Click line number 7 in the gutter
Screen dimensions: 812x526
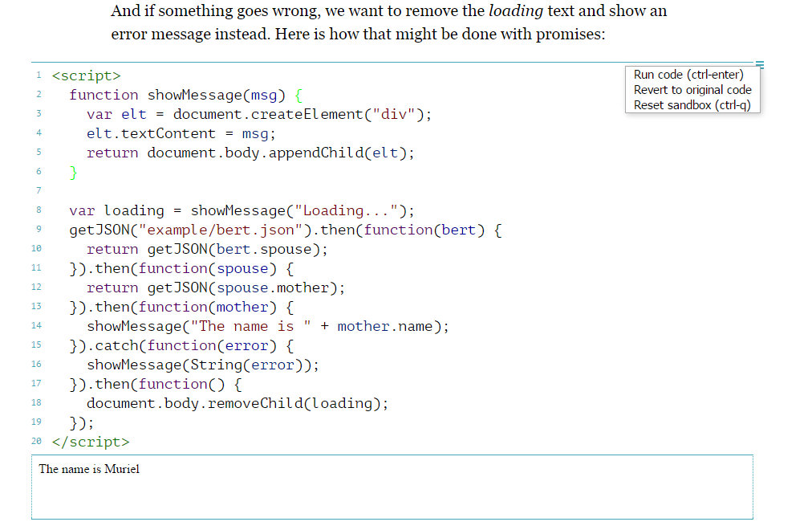coord(39,190)
